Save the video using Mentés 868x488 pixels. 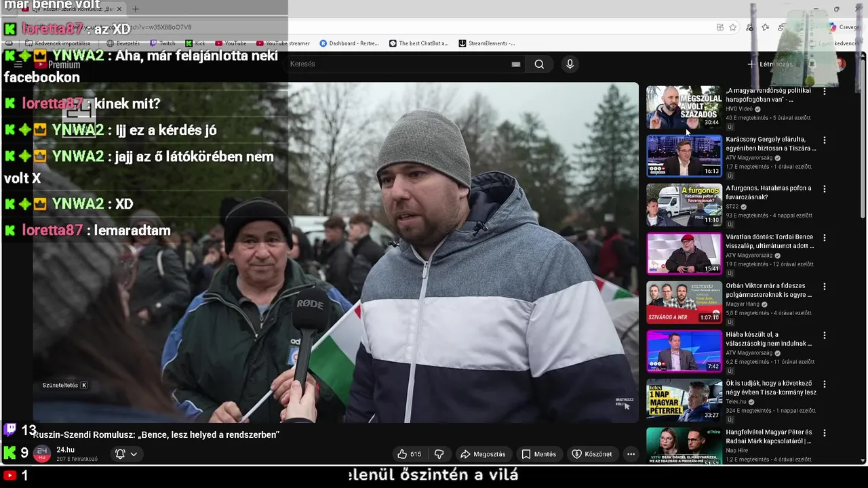pos(539,454)
